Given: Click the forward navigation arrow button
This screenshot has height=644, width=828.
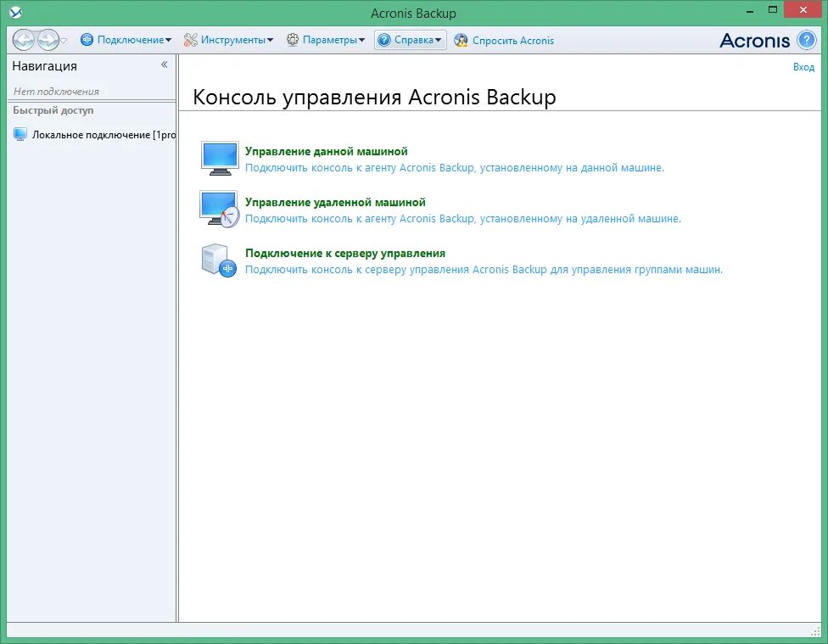Looking at the screenshot, I should pos(48,40).
